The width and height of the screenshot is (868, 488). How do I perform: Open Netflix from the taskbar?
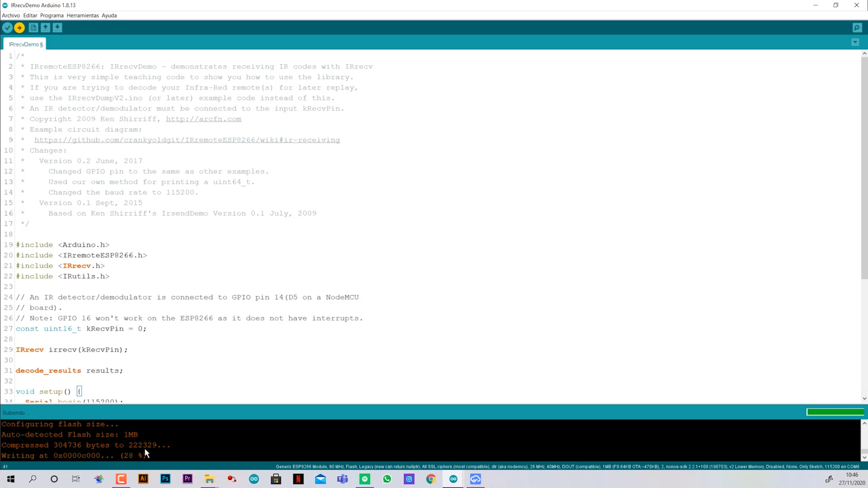point(298,479)
